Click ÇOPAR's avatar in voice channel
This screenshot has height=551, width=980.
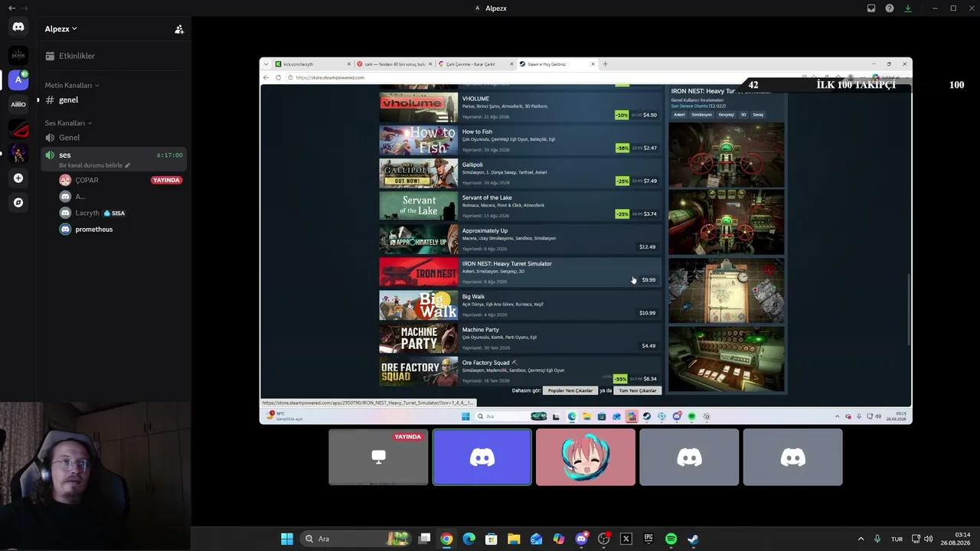click(x=65, y=180)
